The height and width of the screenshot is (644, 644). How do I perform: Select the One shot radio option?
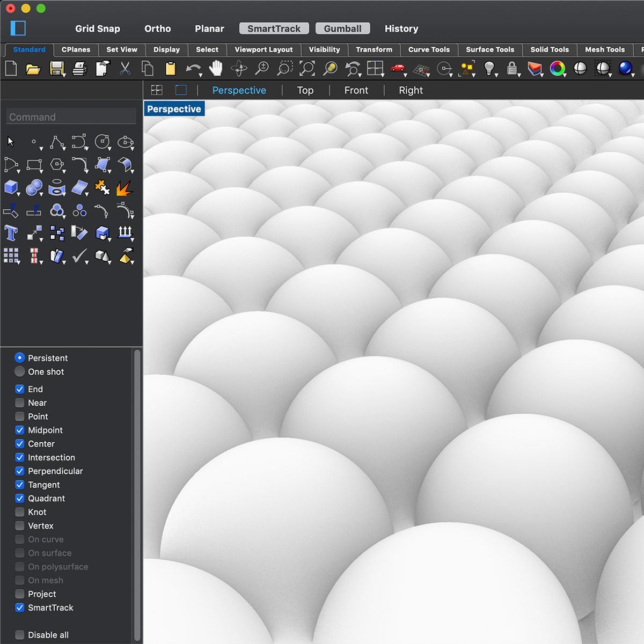coord(20,372)
